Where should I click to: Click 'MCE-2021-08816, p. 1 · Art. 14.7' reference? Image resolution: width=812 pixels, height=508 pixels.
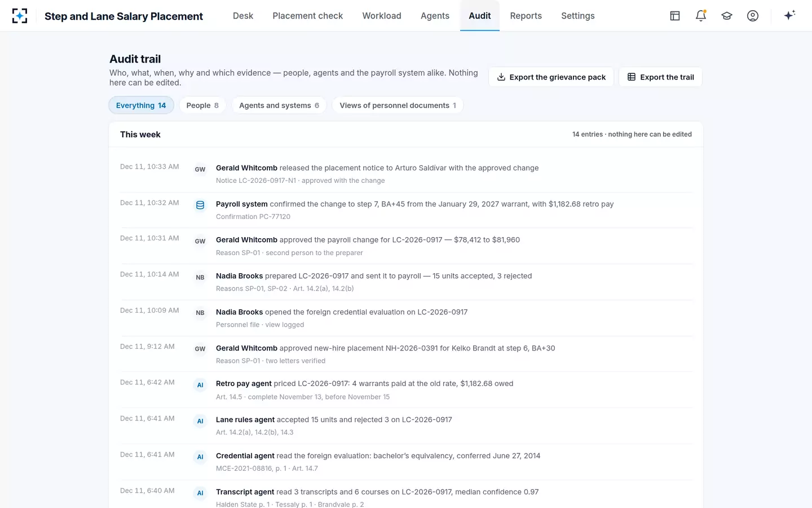(267, 468)
